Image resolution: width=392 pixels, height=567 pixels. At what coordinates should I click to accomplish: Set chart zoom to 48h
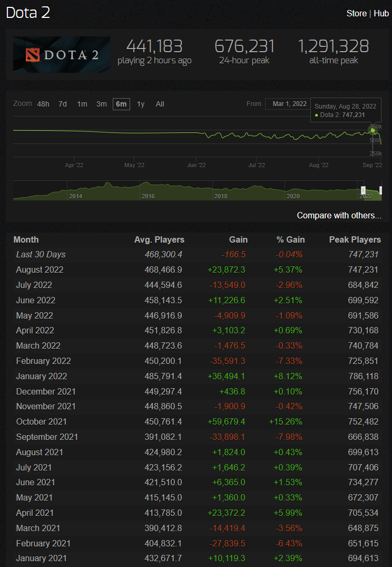tap(43, 104)
